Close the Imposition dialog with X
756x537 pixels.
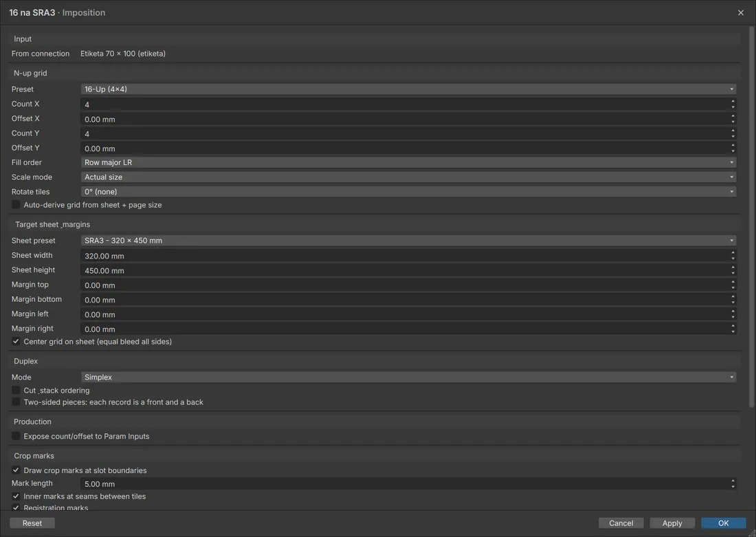[741, 12]
